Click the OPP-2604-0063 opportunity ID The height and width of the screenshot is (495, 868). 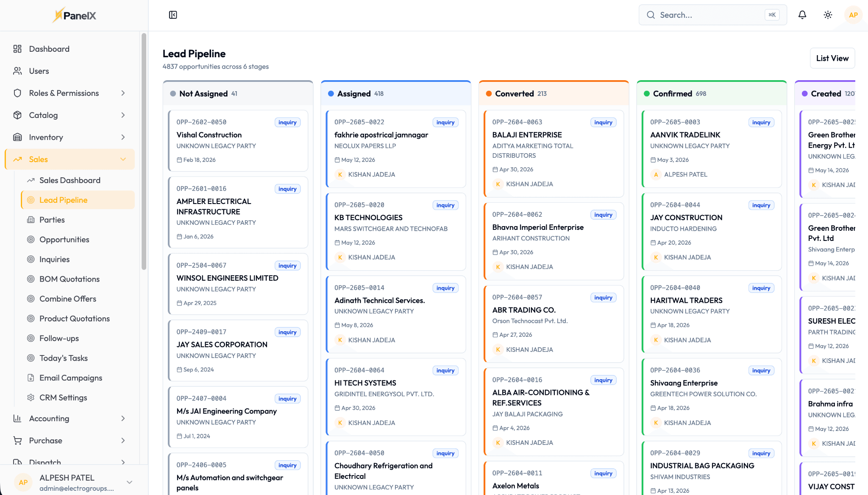click(x=517, y=122)
